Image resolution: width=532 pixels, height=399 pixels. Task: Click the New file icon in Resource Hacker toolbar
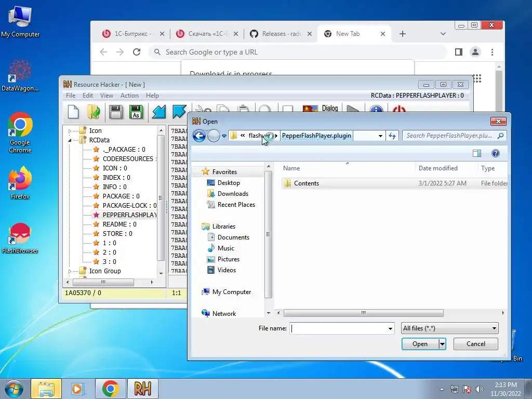[x=73, y=112]
